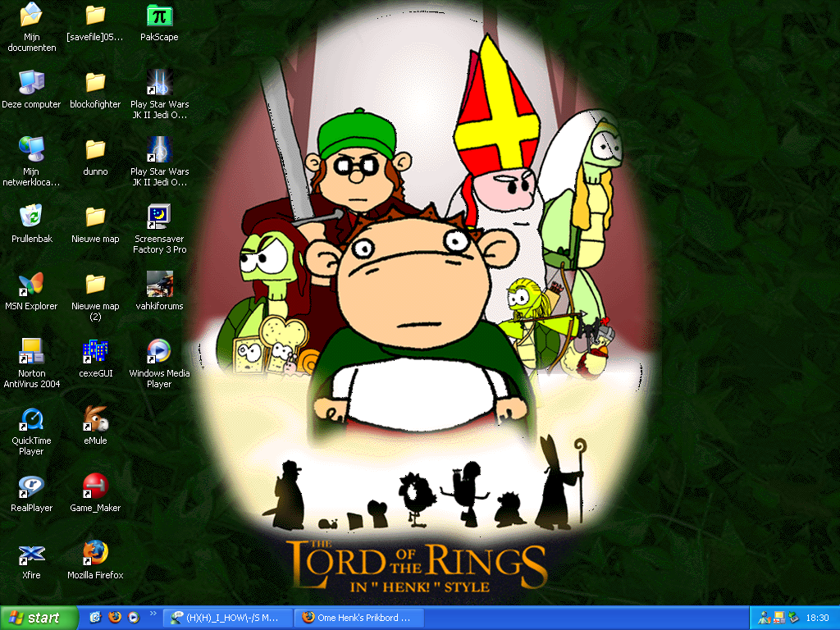840x630 pixels.
Task: Click the computer tray icon beside Messenger
Action: pyautogui.click(x=778, y=619)
